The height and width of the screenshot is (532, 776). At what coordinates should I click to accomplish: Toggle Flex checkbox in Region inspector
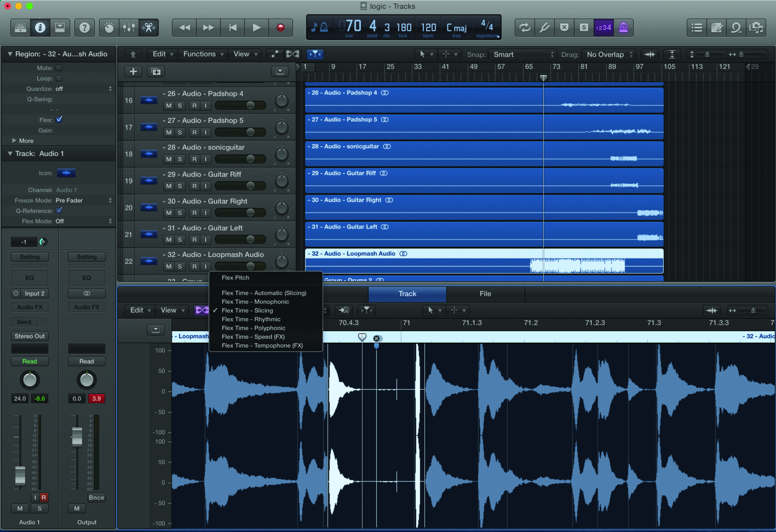click(59, 120)
